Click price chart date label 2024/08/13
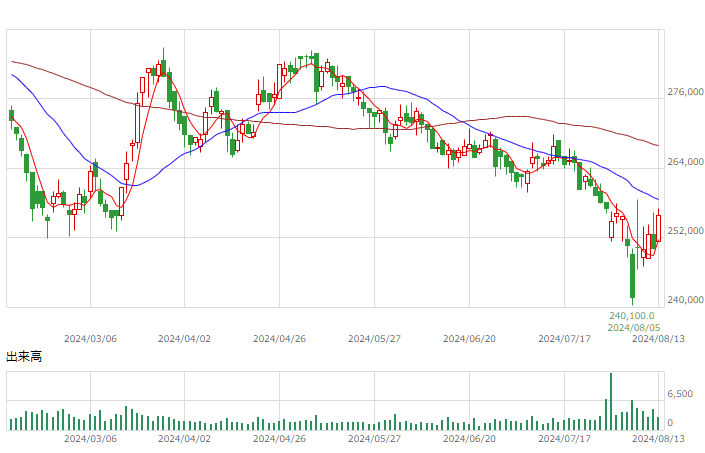The image size is (705, 453). [x=658, y=339]
